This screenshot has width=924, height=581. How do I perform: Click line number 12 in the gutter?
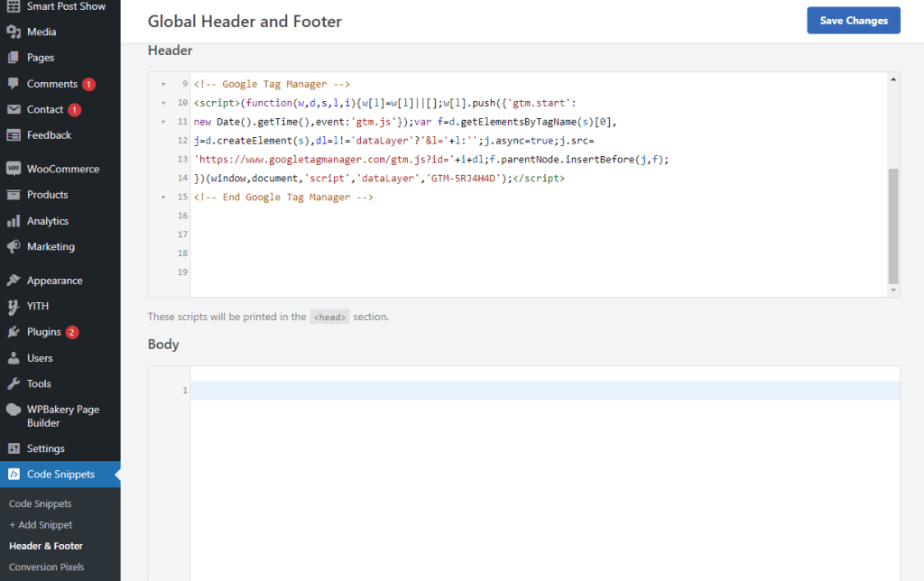coord(182,141)
